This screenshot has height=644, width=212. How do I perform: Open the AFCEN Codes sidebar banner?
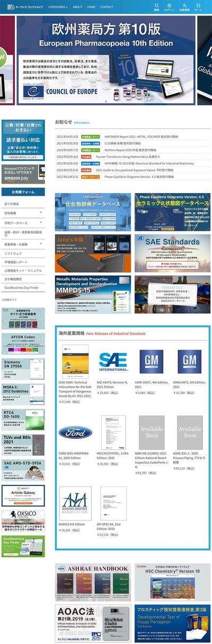coord(23,344)
